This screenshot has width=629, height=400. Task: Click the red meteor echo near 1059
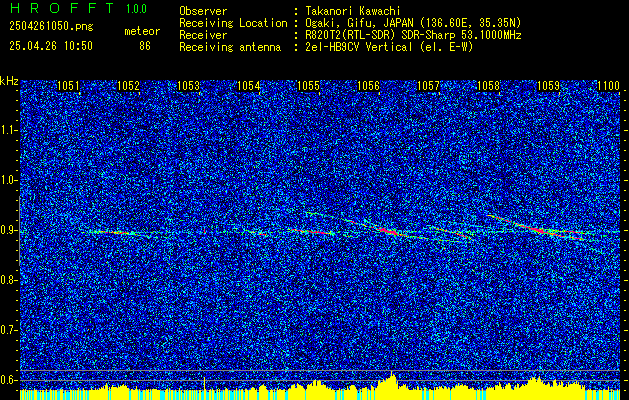[540, 230]
